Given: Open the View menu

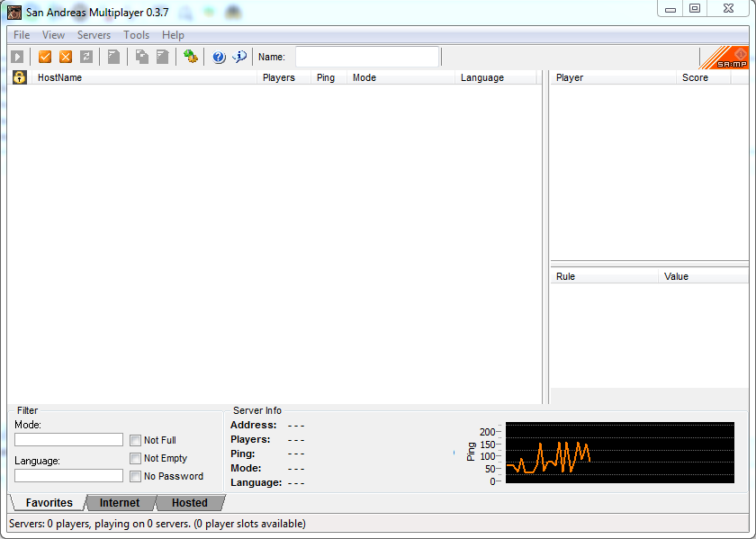Looking at the screenshot, I should (x=53, y=35).
